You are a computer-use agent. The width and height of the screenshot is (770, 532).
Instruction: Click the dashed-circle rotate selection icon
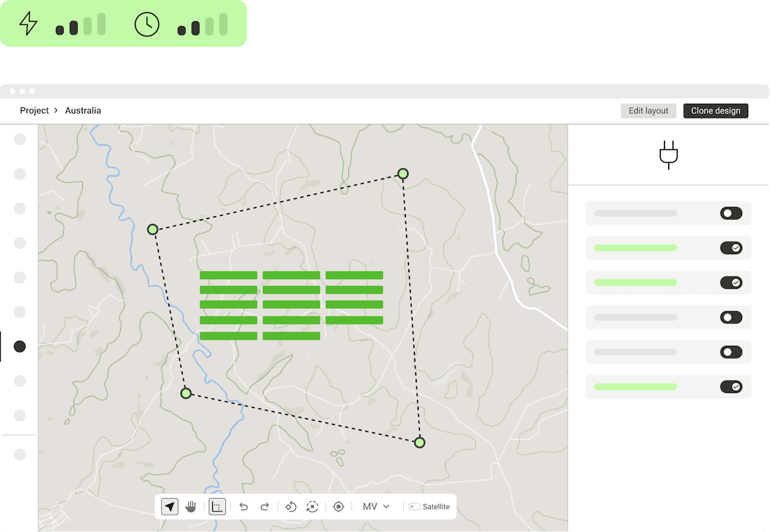pyautogui.click(x=312, y=507)
